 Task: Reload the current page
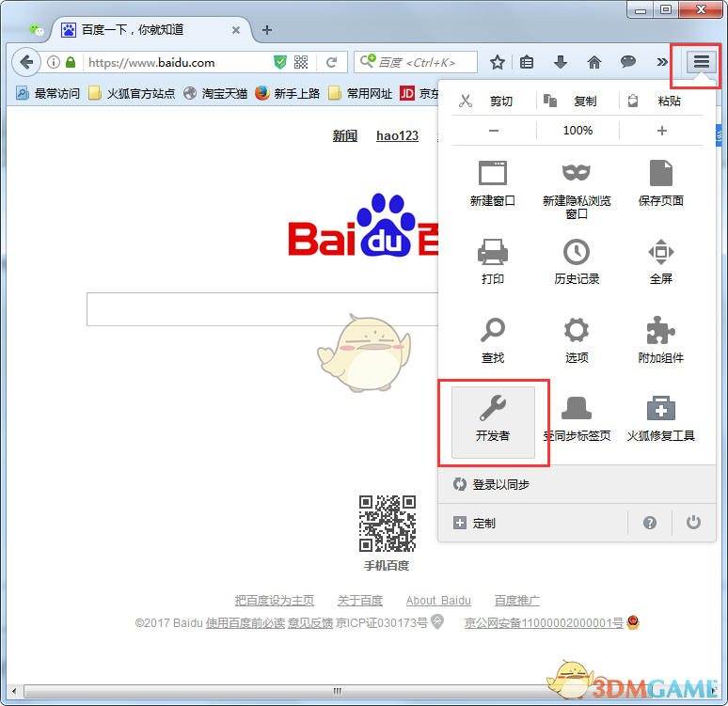[x=331, y=62]
